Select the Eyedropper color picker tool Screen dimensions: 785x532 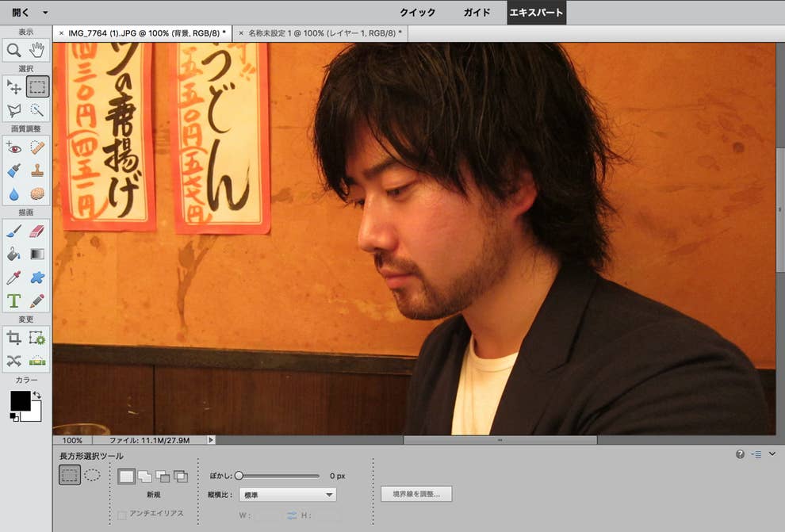point(14,278)
